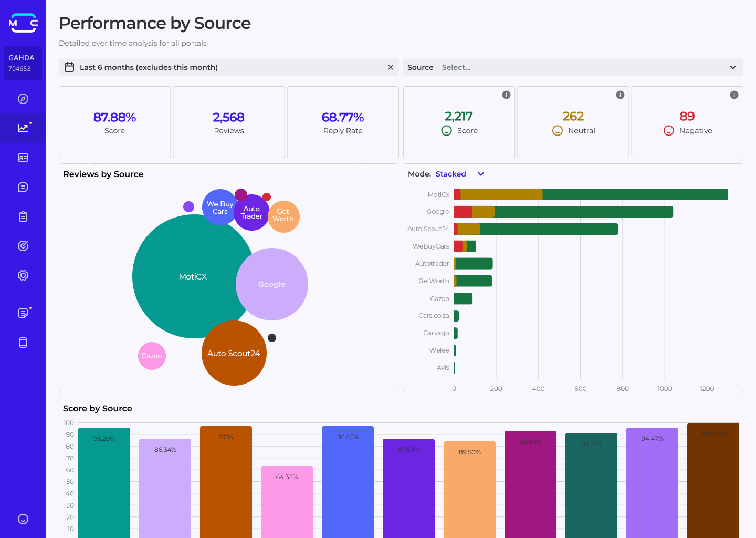Viewport: 756px width, 538px height.
Task: Click the smiley icon at sidebar bottom
Action: 23,519
